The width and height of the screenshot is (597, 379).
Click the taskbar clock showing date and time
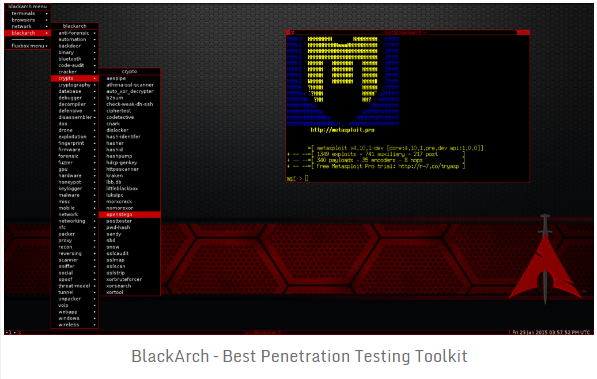tap(551, 332)
